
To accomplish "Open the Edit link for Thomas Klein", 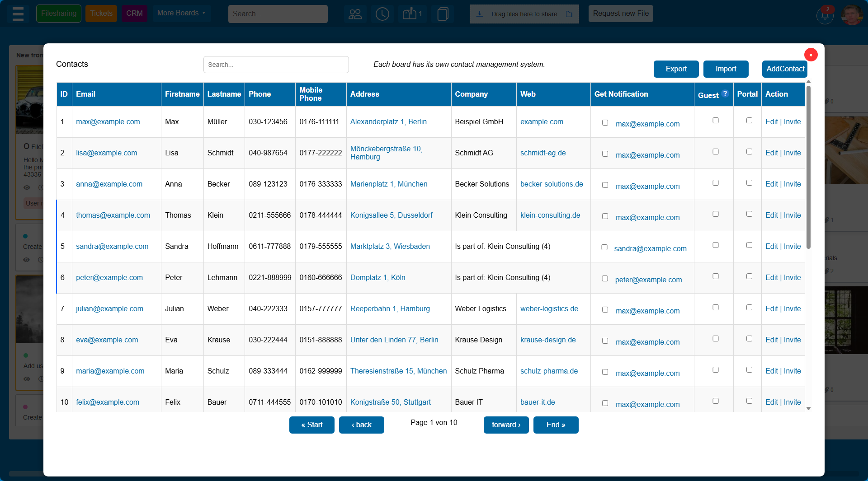I will tap(771, 215).
